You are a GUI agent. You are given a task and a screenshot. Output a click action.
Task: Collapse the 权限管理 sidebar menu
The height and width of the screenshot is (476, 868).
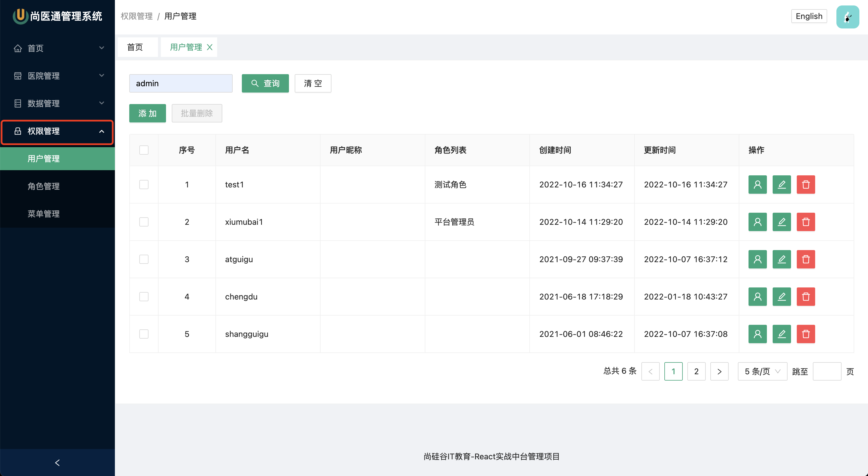coord(57,131)
